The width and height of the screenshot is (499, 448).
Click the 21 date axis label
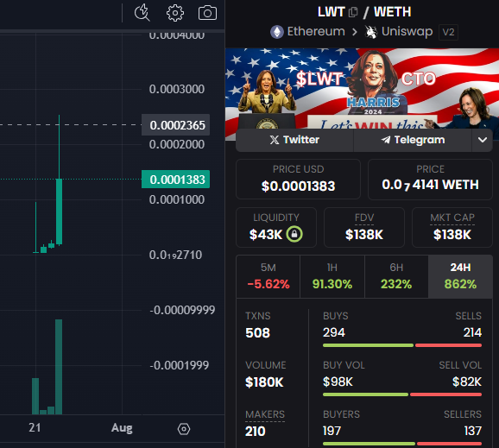(x=35, y=428)
